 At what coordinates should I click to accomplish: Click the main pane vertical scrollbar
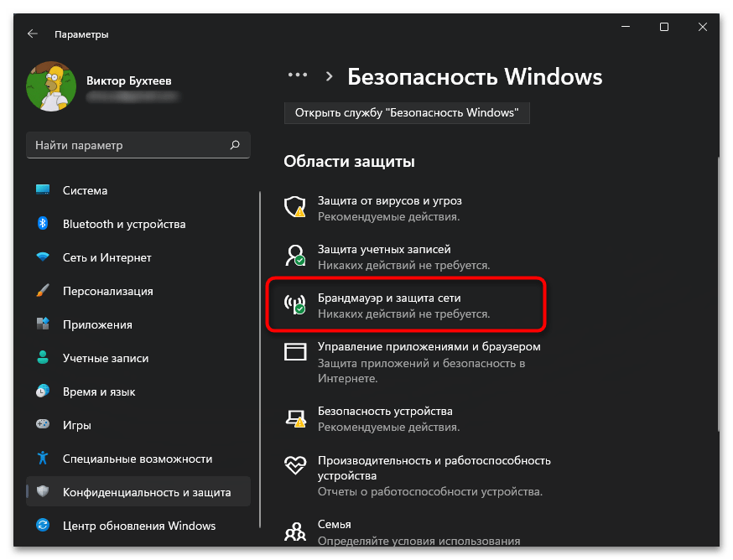coord(718,294)
